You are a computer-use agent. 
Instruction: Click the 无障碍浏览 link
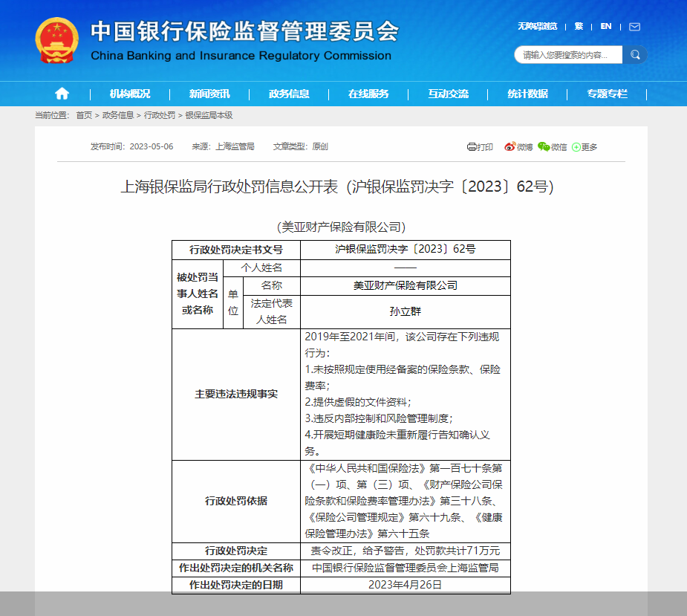(x=537, y=26)
